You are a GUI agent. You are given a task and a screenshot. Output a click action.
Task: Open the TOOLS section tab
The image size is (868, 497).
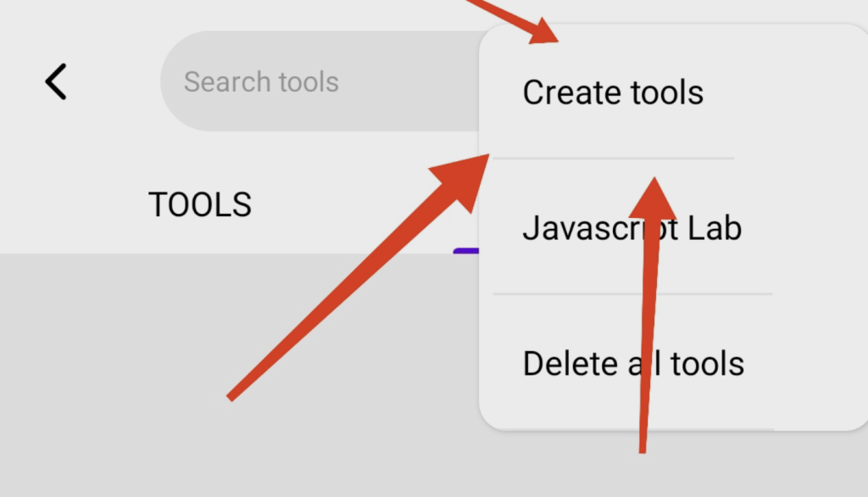pos(200,204)
